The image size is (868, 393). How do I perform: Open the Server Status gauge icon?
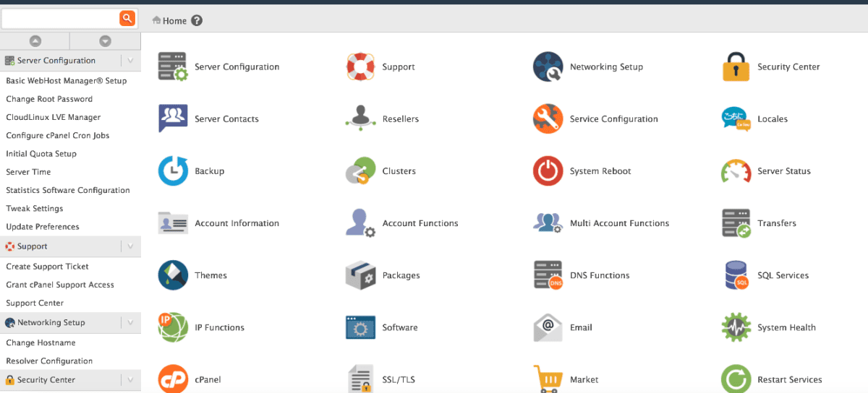click(x=736, y=171)
